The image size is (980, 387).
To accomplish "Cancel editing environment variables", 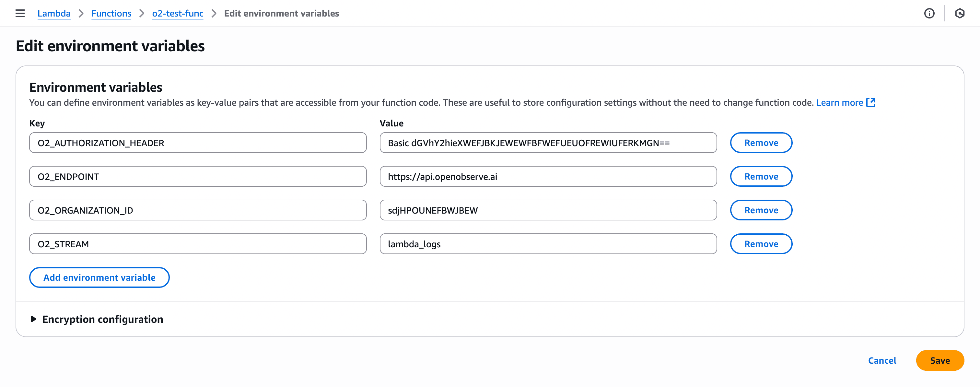I will tap(882, 360).
